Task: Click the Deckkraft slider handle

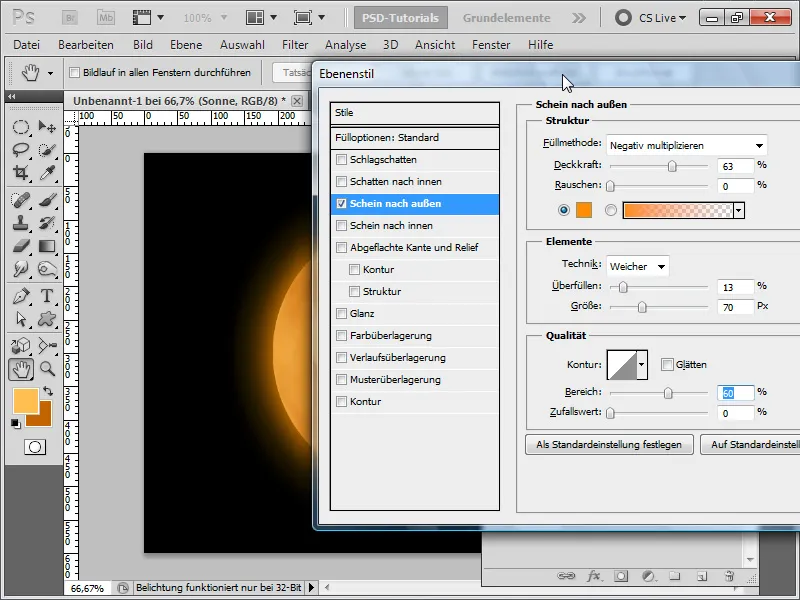Action: pyautogui.click(x=672, y=166)
